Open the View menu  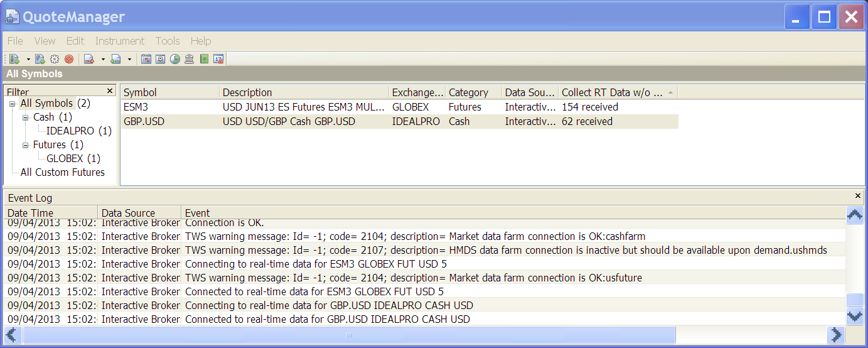(x=45, y=41)
